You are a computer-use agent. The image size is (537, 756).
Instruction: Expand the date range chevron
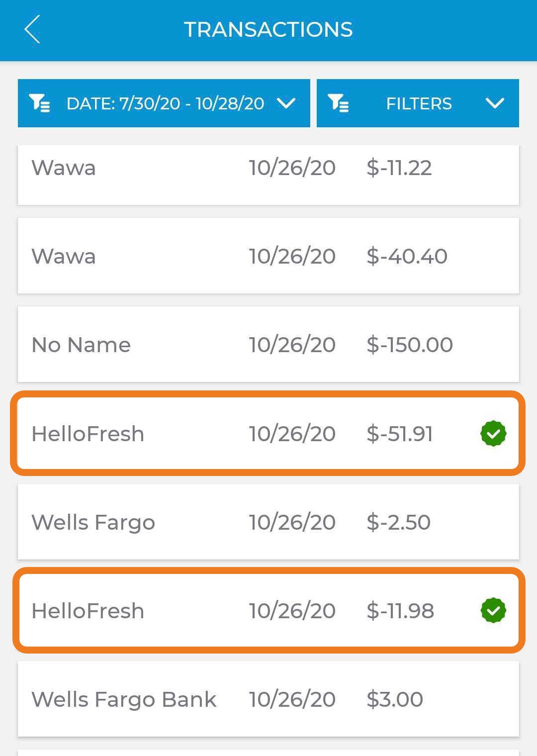[x=286, y=103]
